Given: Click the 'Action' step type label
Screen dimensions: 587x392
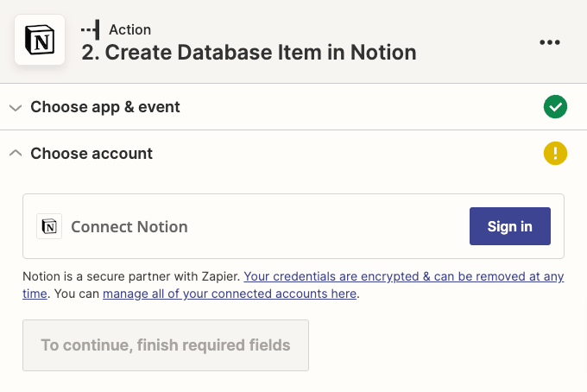Looking at the screenshot, I should [129, 29].
